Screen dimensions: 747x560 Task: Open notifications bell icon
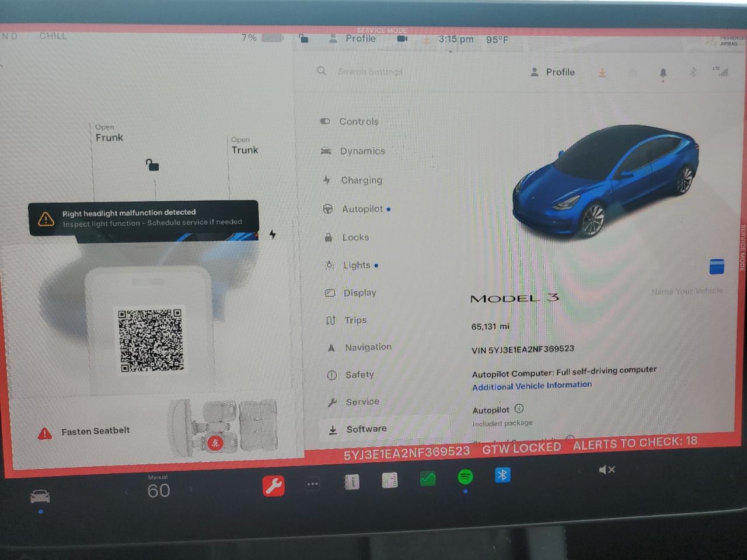coord(663,73)
